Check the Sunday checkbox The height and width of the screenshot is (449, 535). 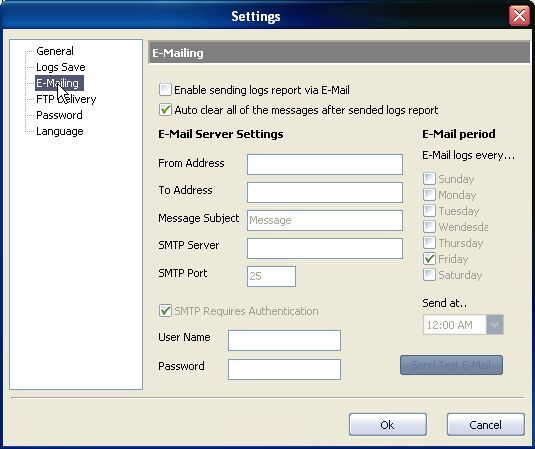tap(429, 178)
